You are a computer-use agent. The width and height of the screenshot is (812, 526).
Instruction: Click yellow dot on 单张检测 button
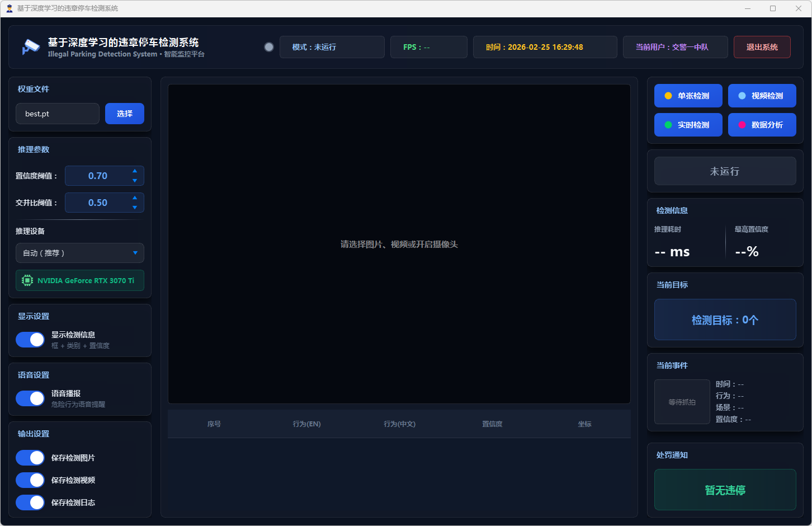(668, 96)
